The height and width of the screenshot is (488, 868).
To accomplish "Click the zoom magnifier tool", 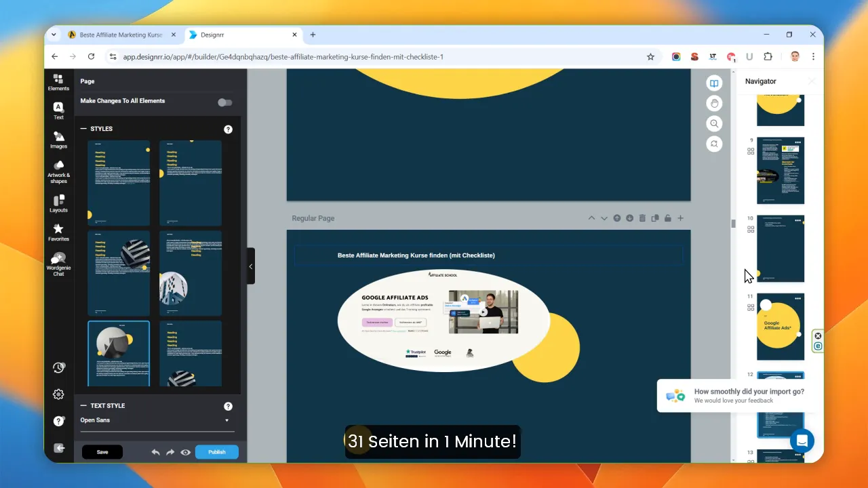I will click(x=713, y=124).
